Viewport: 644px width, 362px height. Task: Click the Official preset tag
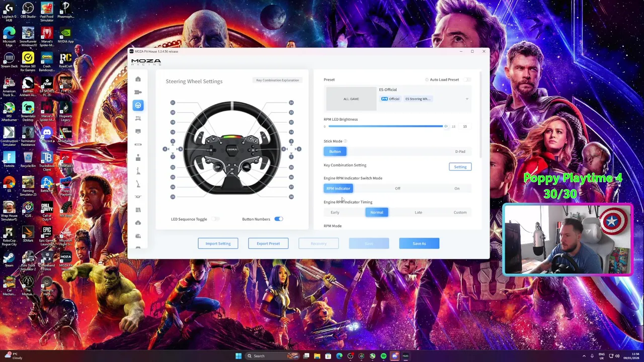pyautogui.click(x=390, y=99)
